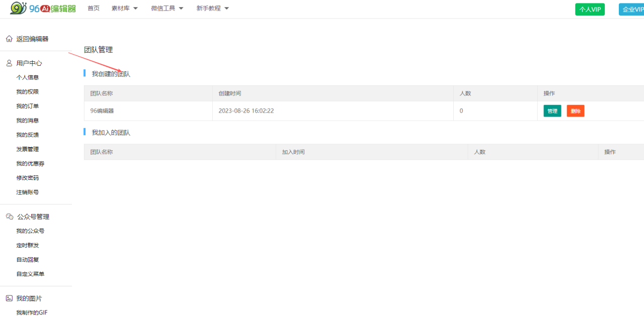Select the 用户中心 section header
This screenshot has height=317, width=644.
(x=29, y=63)
